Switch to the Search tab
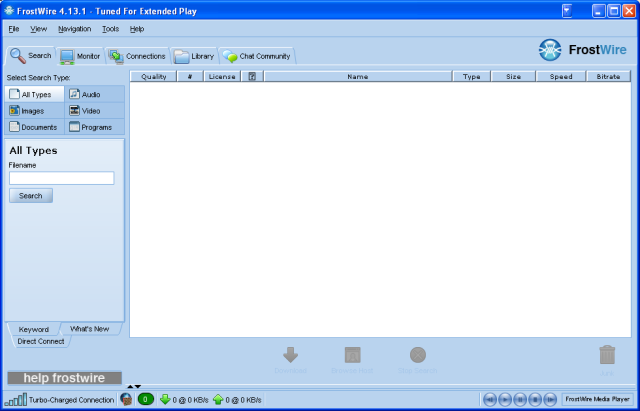This screenshot has height=411, width=640. point(31,56)
